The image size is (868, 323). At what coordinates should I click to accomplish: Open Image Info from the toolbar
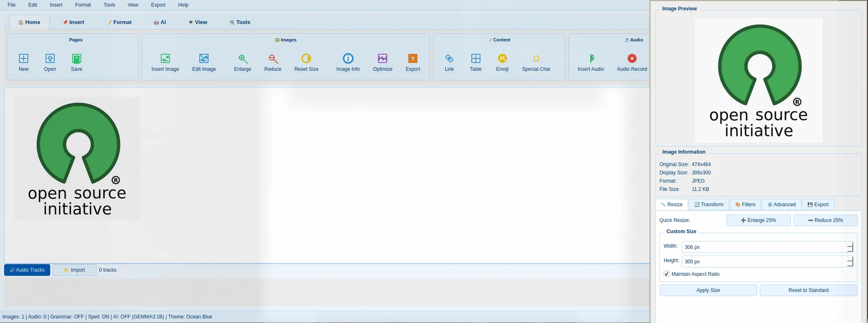pyautogui.click(x=348, y=58)
